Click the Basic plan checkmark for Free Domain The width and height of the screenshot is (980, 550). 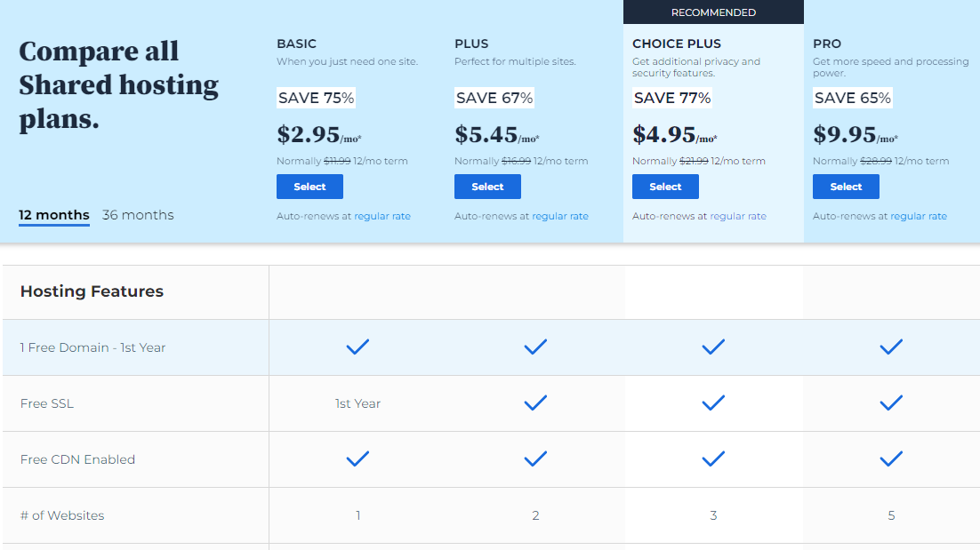click(x=357, y=347)
